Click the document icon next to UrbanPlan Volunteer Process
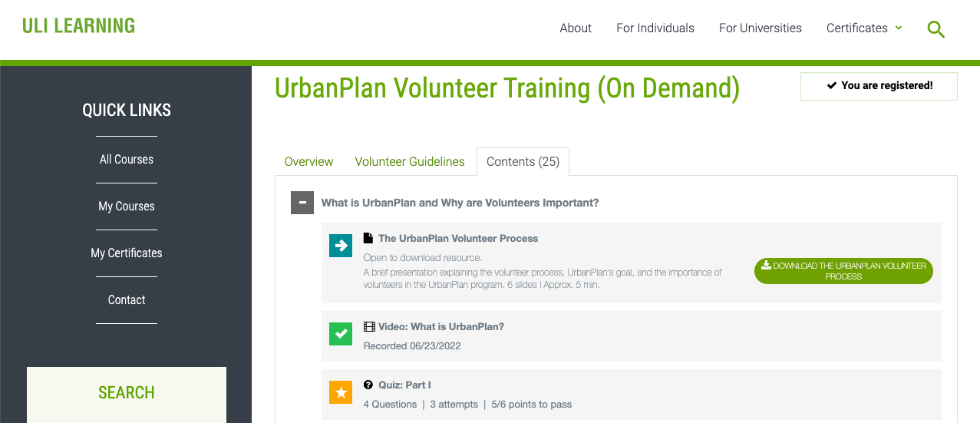The width and height of the screenshot is (980, 423). pyautogui.click(x=368, y=238)
